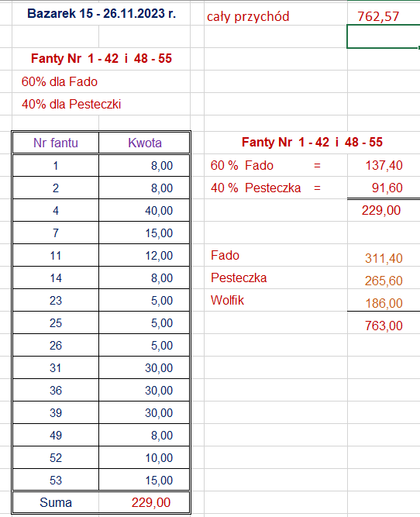Select the 137,40 Fado share cell

coord(384,165)
